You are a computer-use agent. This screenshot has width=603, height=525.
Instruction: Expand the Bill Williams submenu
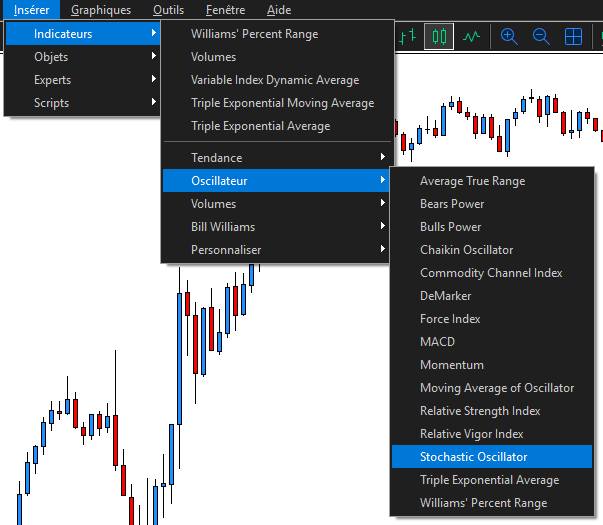[x=276, y=227]
